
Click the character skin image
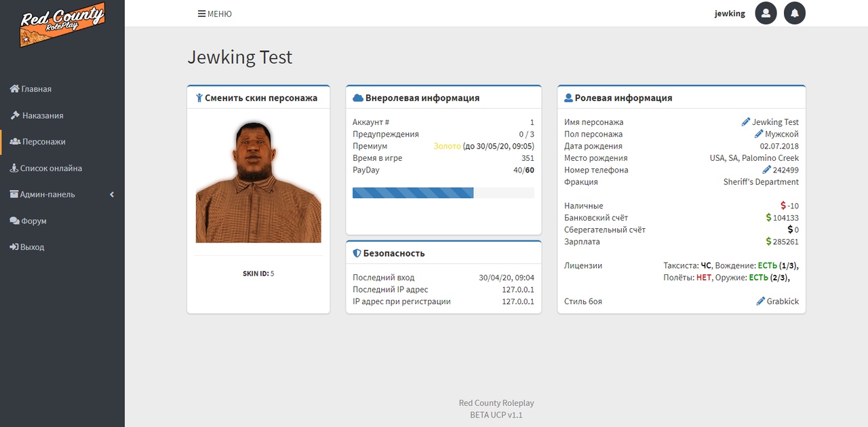click(258, 182)
